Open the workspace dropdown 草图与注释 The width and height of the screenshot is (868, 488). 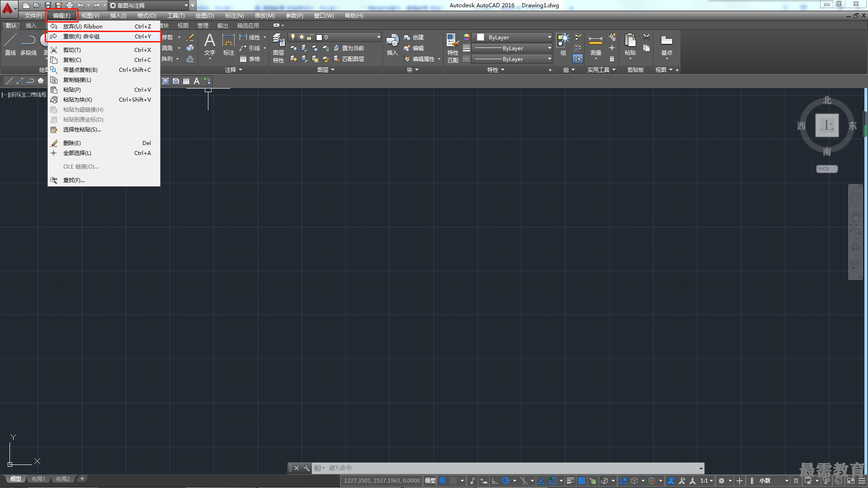pyautogui.click(x=149, y=5)
